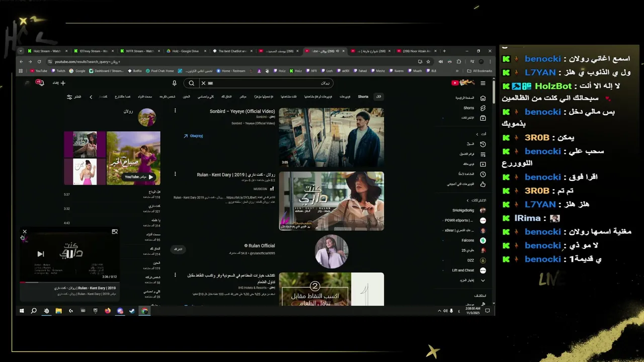Open File Explorer from the taskbar
Viewport: 644px width, 362px height.
(x=58, y=311)
